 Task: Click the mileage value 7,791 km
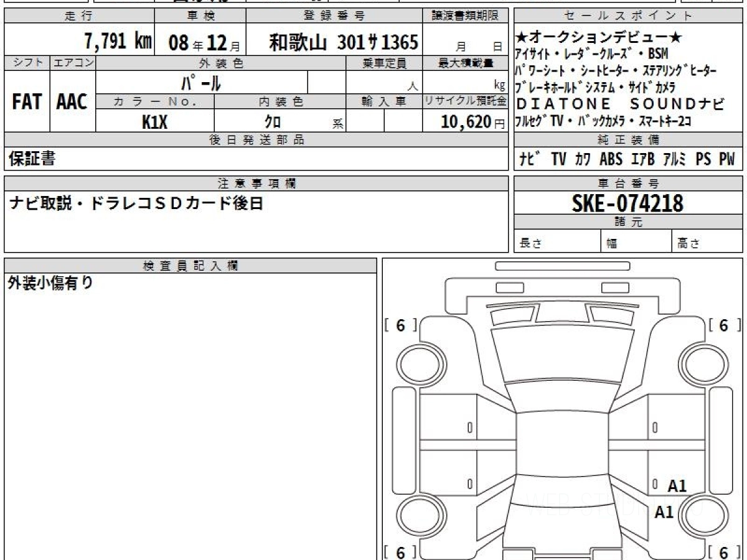point(118,42)
